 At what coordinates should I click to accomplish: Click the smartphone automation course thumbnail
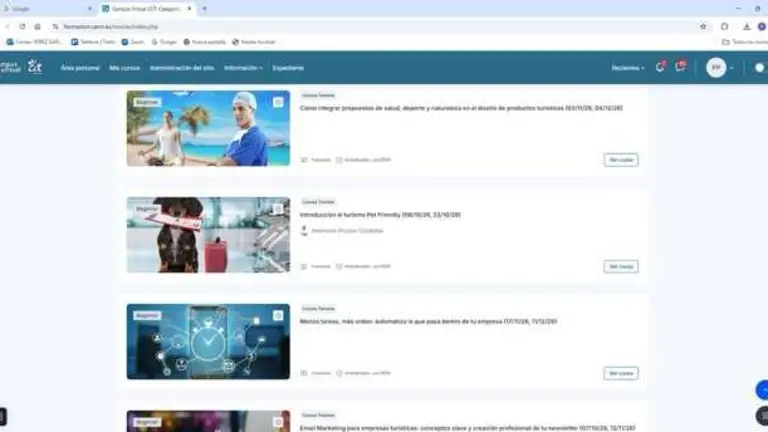[x=208, y=341]
